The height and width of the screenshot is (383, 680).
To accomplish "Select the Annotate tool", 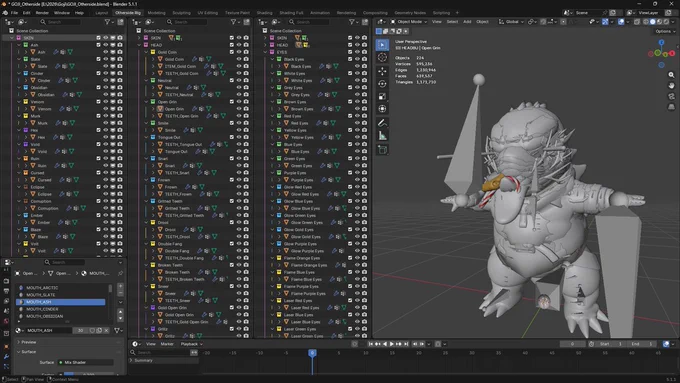I will click(382, 123).
